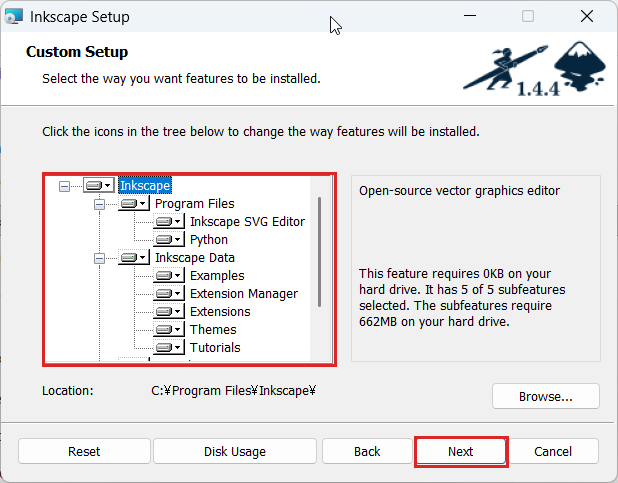Select the Examples tree item
Image resolution: width=618 pixels, height=483 pixels.
(217, 275)
